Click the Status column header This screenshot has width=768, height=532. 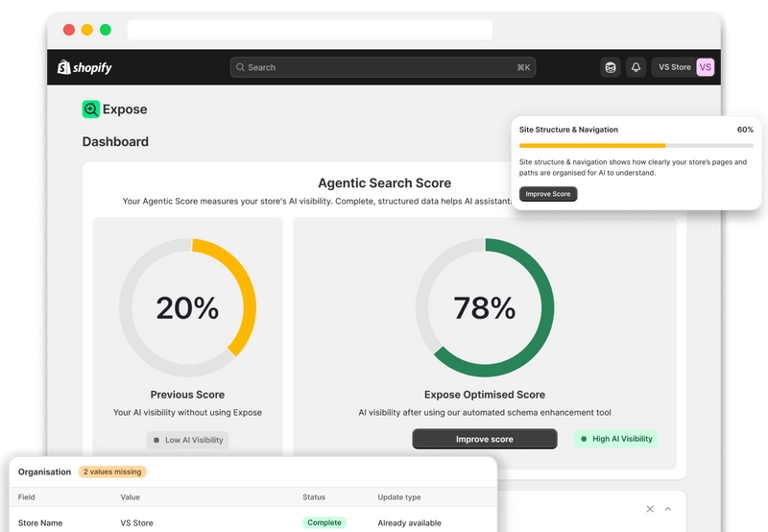314,497
